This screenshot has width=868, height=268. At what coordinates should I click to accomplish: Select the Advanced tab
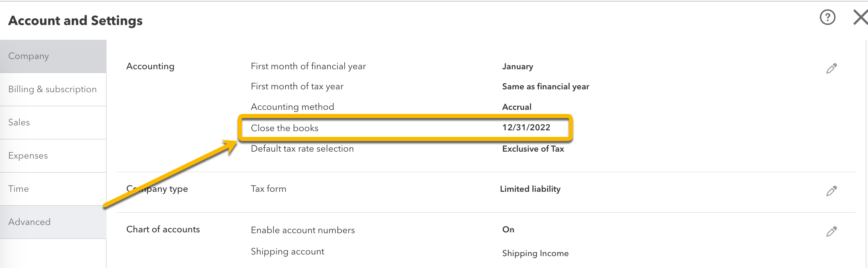point(53,222)
